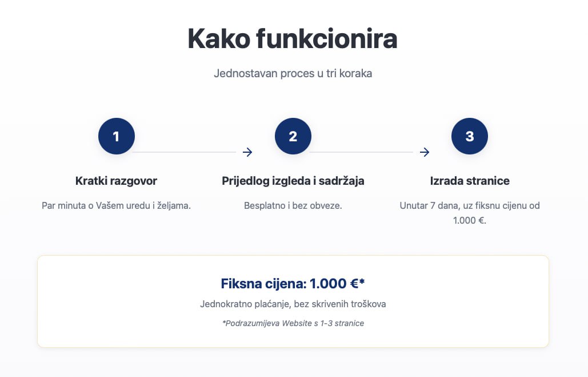Screen dimensions: 588x377
Task: Click the step 2 number circle
Action: tap(293, 136)
